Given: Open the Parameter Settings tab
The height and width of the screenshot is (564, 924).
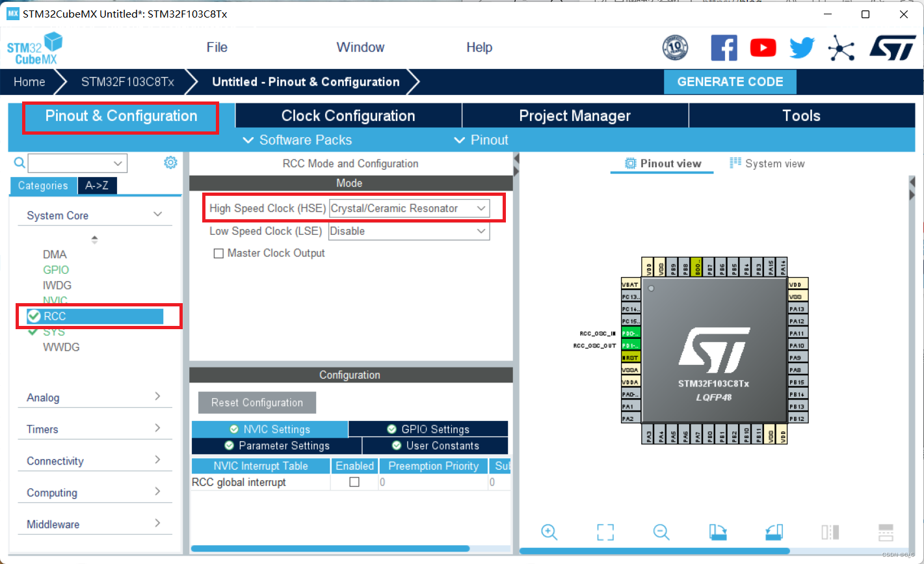Looking at the screenshot, I should 276,446.
